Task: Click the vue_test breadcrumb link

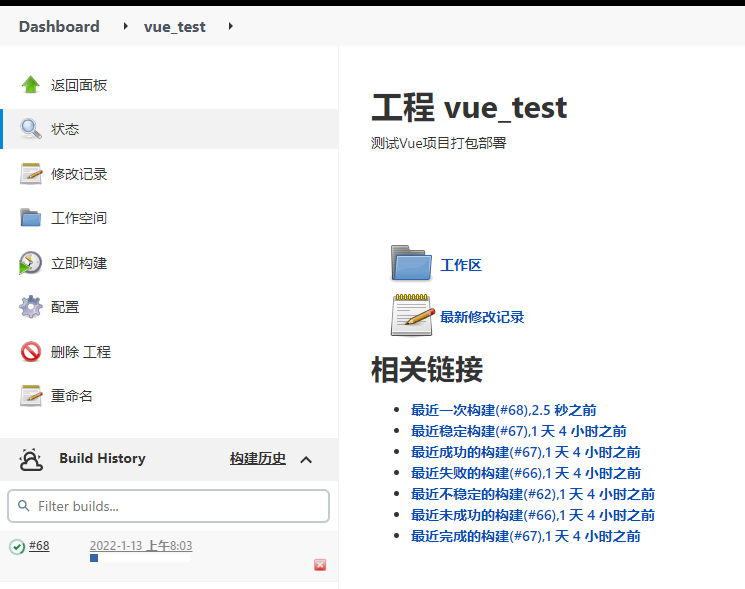Action: 174,27
